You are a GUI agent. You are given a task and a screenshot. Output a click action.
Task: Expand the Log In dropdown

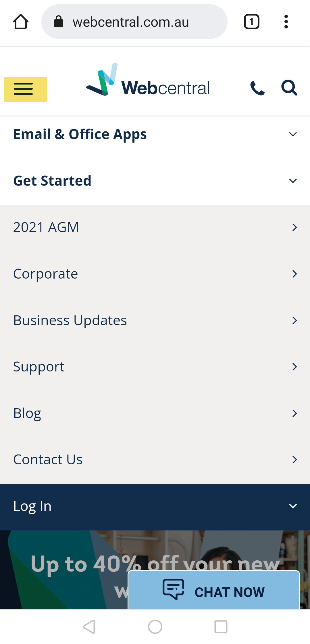(x=155, y=506)
